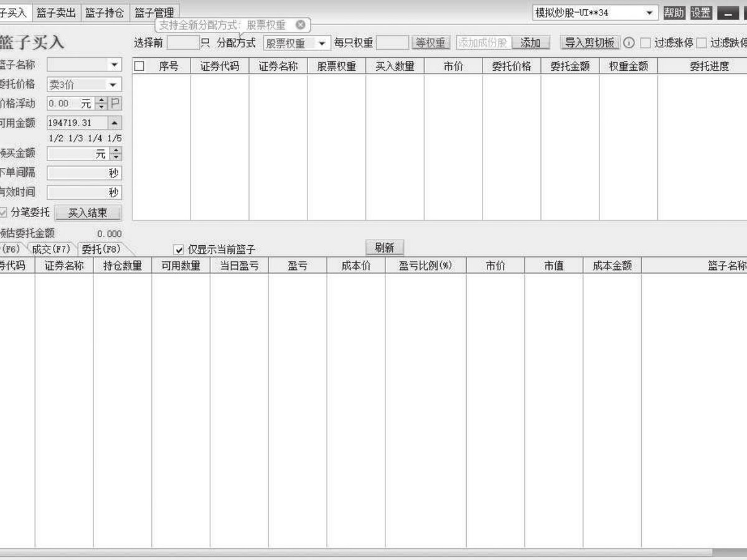
Task: Switch to the 成交(F7) tab
Action: 51,249
